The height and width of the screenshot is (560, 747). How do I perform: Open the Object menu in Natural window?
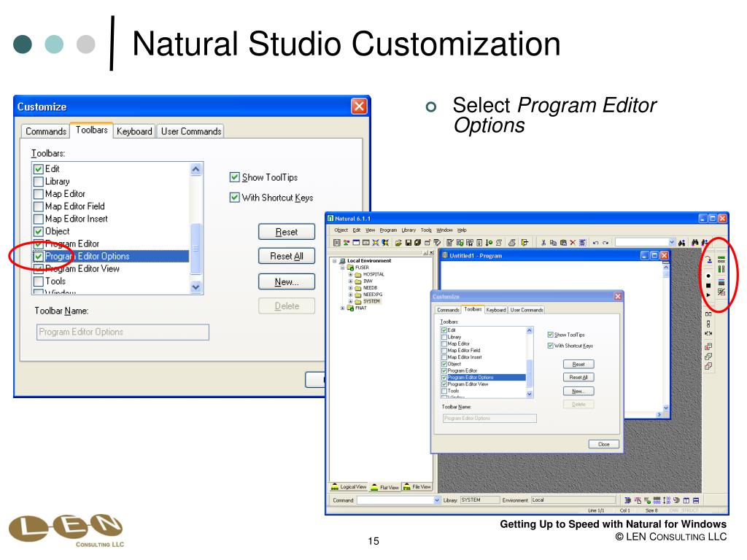[341, 230]
